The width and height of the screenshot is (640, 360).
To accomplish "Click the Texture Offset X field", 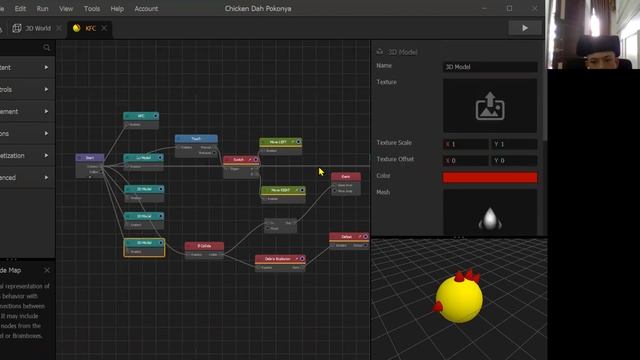I will click(466, 160).
